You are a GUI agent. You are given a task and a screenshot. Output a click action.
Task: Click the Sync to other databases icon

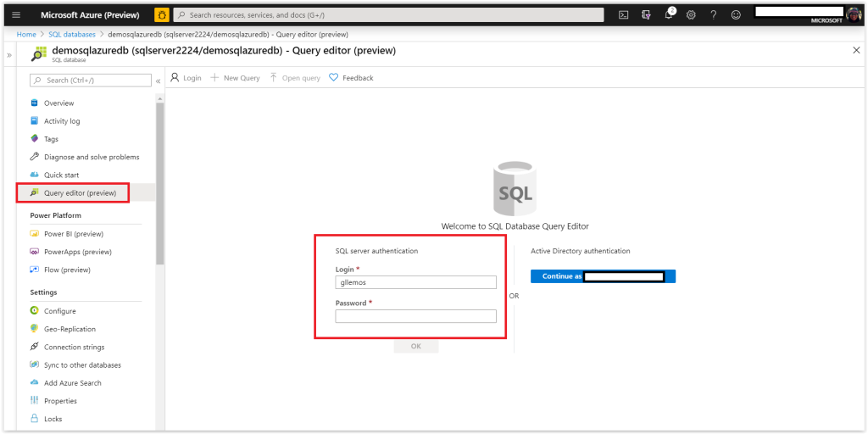tap(34, 364)
